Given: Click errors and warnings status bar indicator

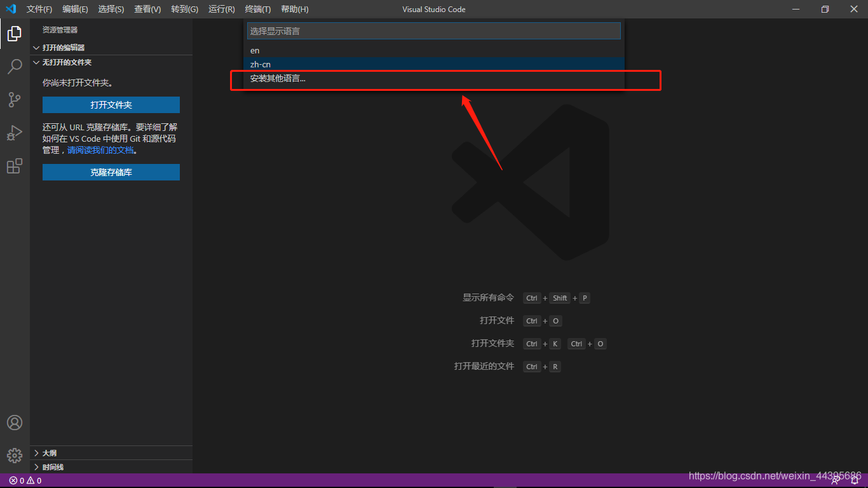Looking at the screenshot, I should coord(25,481).
